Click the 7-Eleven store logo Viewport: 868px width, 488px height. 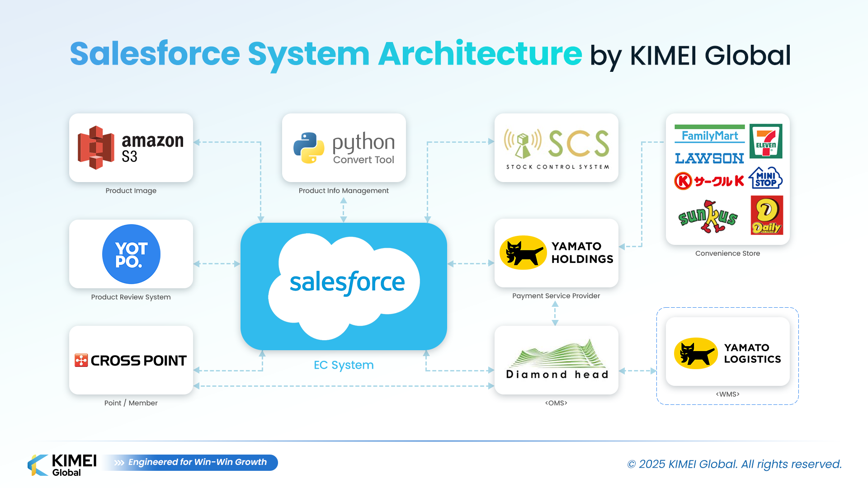point(766,141)
